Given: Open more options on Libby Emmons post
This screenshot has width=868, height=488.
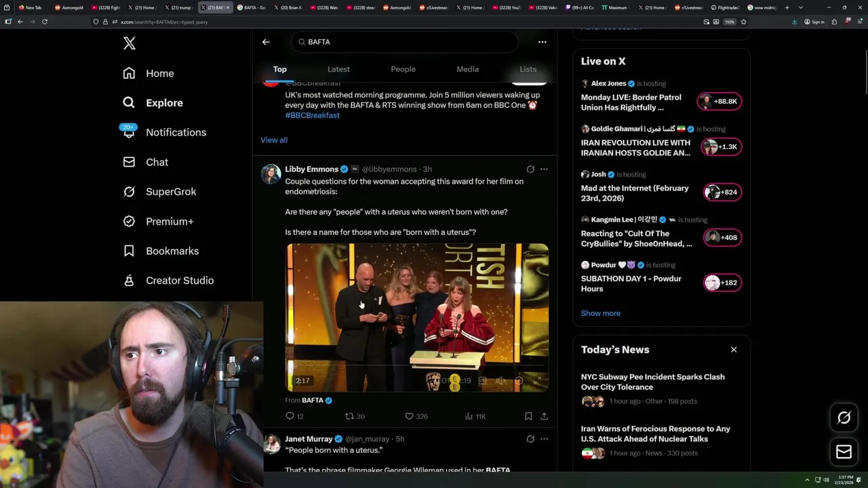Looking at the screenshot, I should [544, 169].
